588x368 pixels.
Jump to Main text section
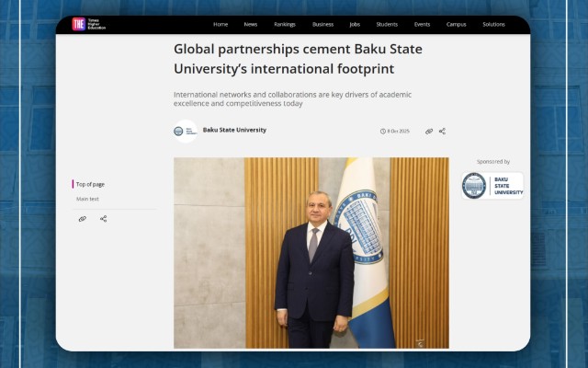[x=87, y=199]
